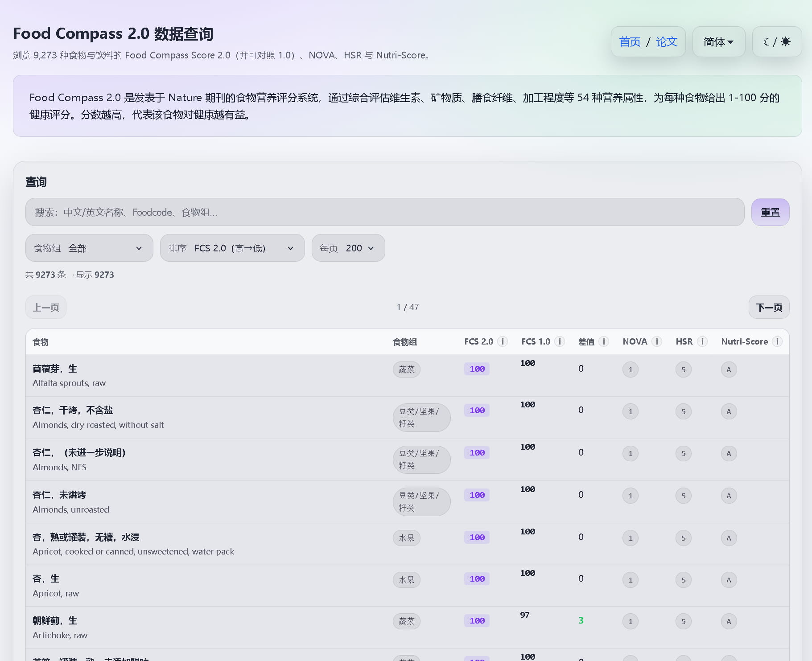Click HSR 5 badge in Alfalfa sprouts row
This screenshot has width=812, height=661.
coord(684,370)
